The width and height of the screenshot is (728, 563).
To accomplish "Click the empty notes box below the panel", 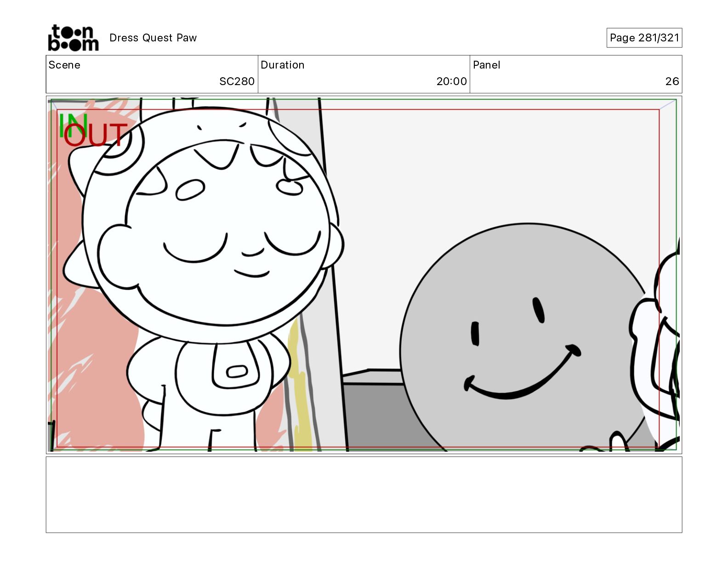I will click(x=364, y=494).
